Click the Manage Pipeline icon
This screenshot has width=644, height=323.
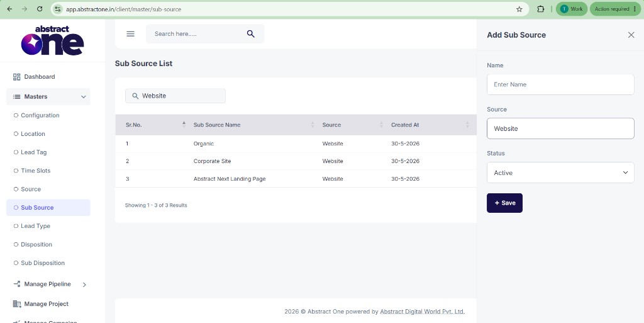click(17, 284)
